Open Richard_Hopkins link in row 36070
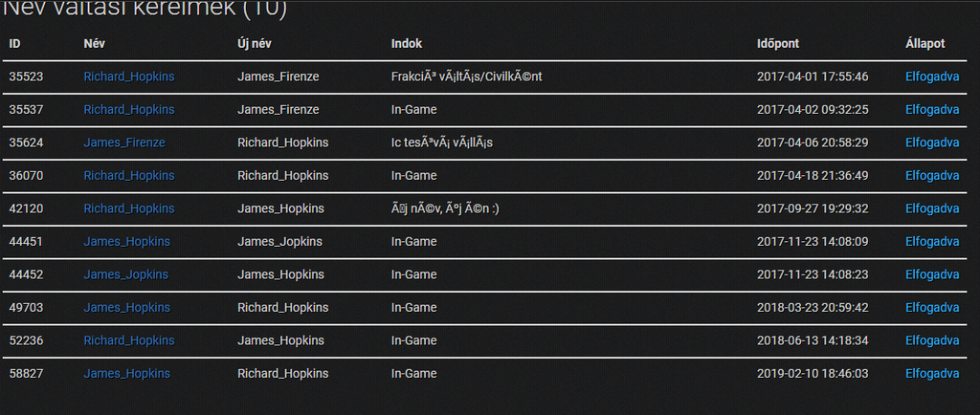Screen dimensions: 980x415 click(x=129, y=176)
